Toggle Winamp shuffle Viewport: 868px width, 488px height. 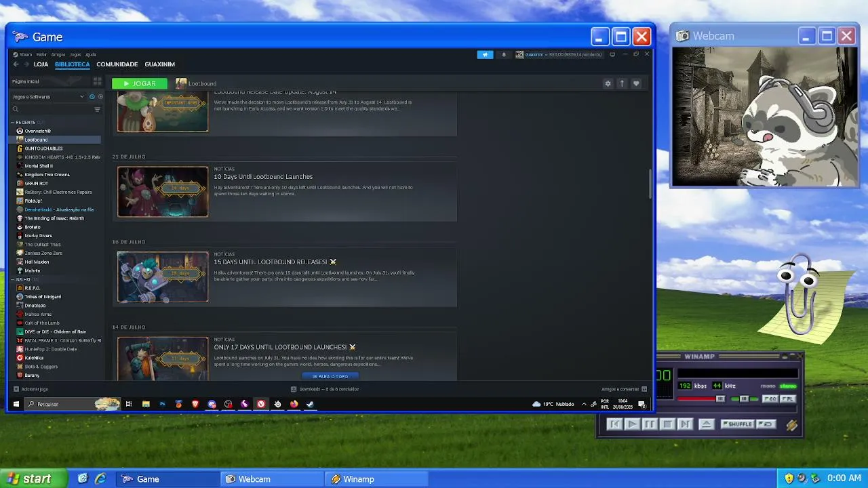tap(738, 424)
